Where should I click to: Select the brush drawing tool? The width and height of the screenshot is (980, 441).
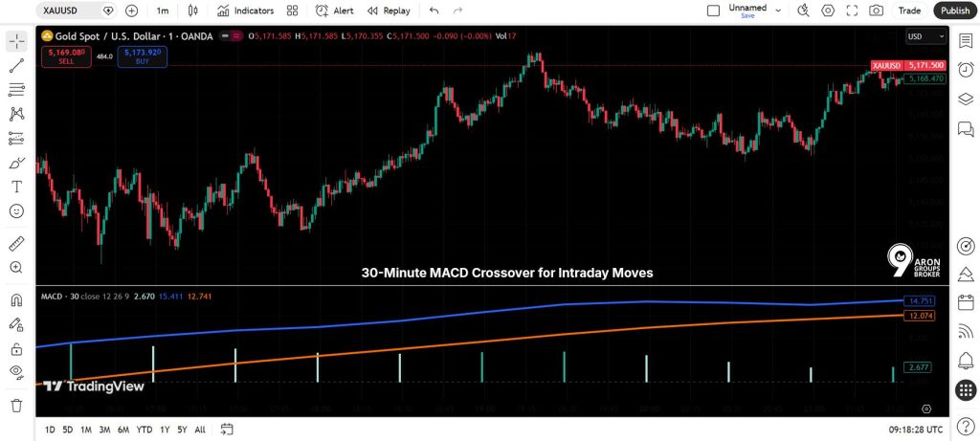point(17,163)
